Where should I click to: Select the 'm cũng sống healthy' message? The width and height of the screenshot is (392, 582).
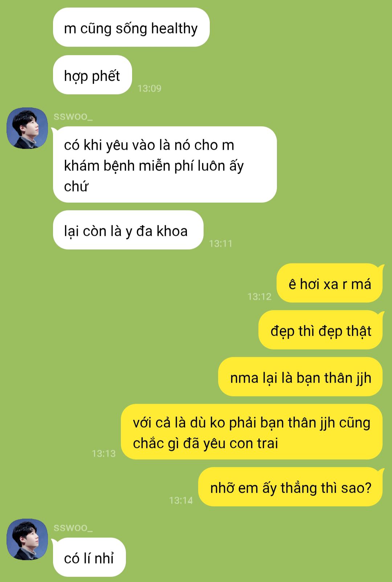131,27
